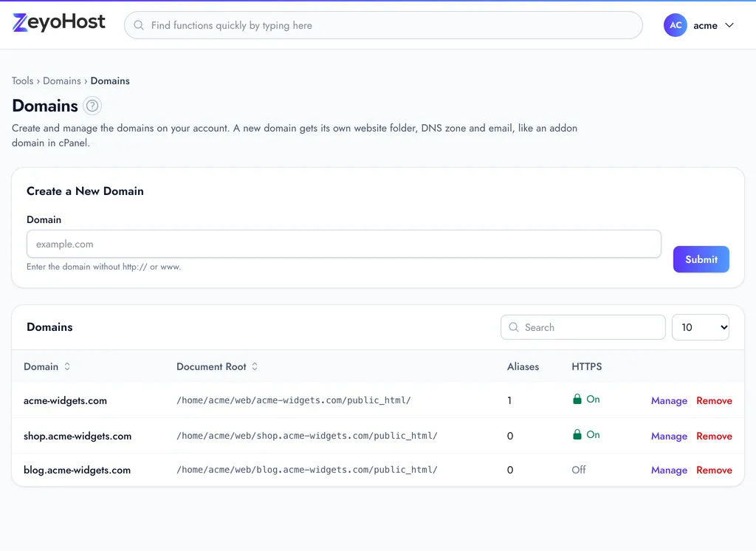Click the acme username label

point(705,26)
